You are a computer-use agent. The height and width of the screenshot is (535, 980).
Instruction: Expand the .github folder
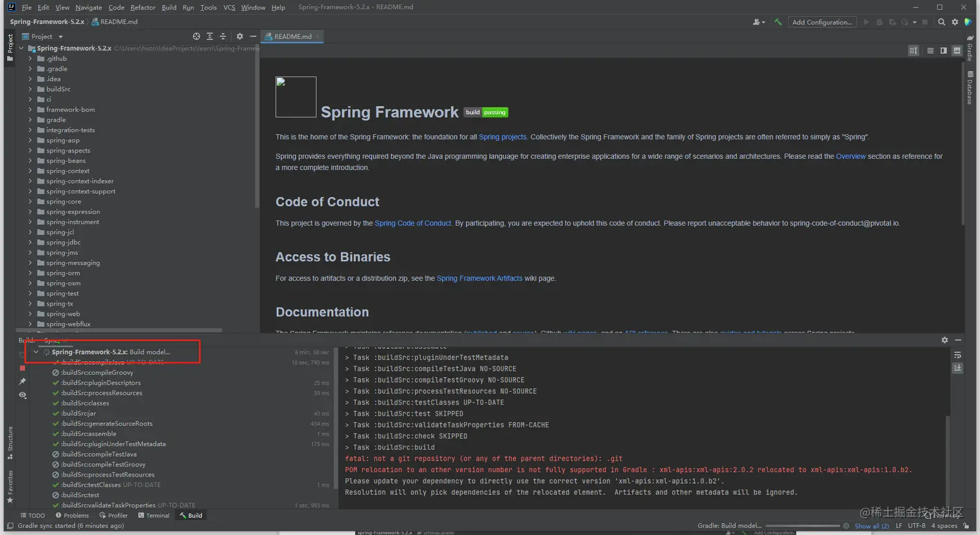[30, 58]
